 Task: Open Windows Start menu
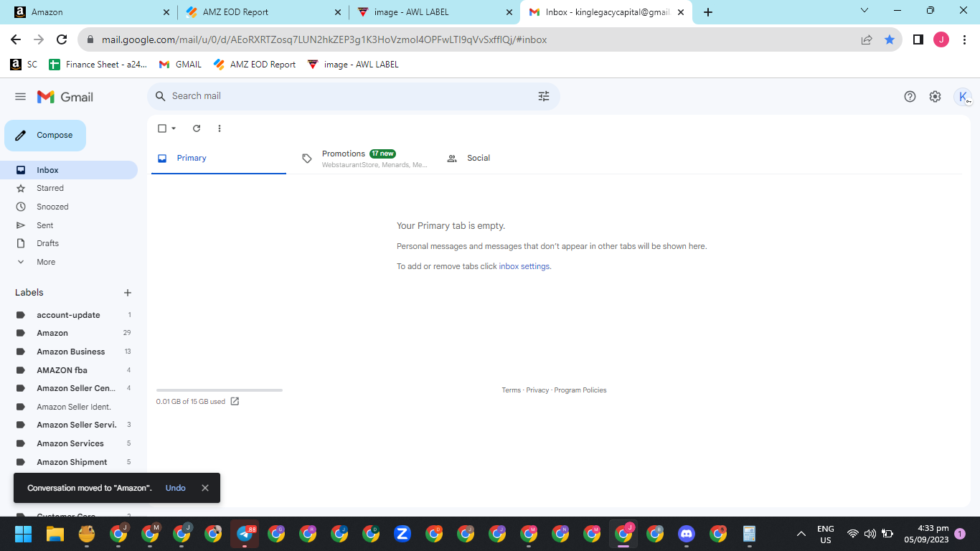(x=24, y=534)
